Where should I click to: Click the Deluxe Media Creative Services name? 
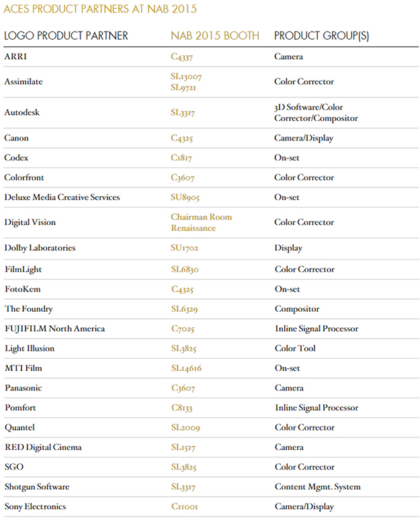pos(62,198)
